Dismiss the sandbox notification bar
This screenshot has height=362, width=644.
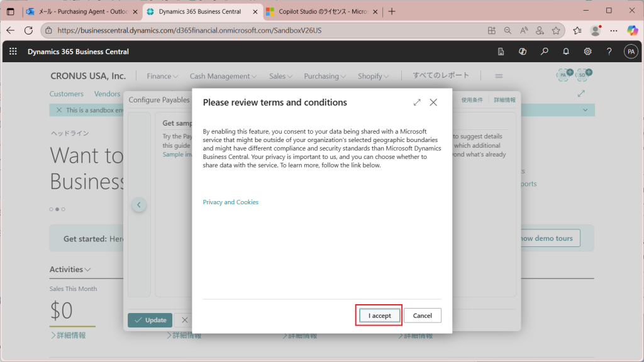[59, 110]
